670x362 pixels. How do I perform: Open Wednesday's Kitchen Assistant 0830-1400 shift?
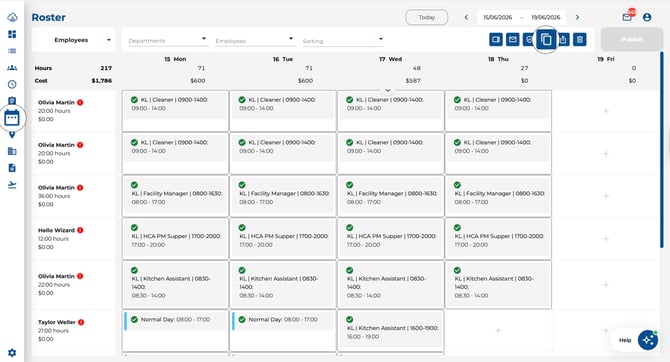tap(391, 283)
